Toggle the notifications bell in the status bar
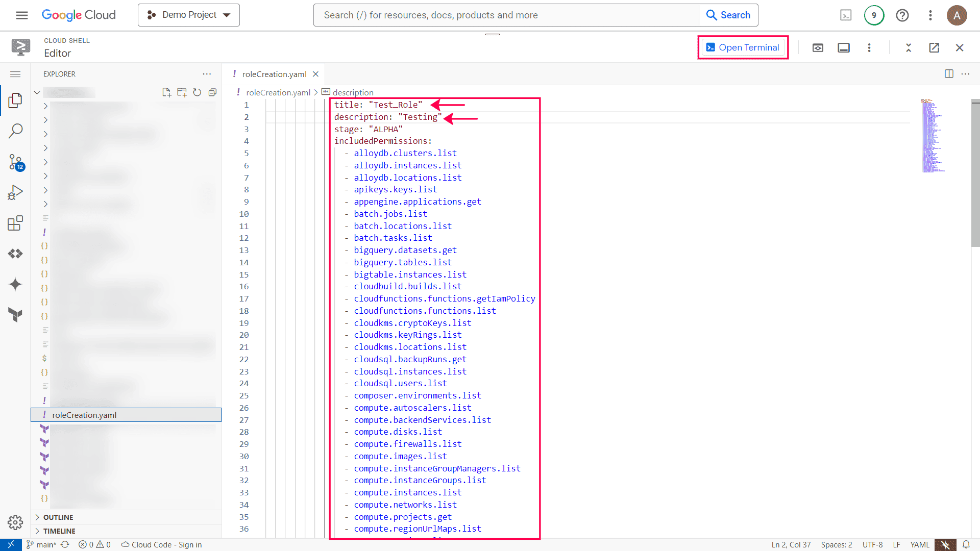The image size is (980, 551). [x=966, y=544]
